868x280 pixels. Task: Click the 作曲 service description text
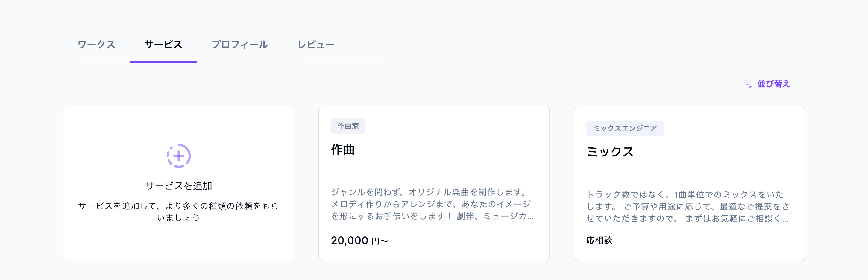tap(431, 204)
